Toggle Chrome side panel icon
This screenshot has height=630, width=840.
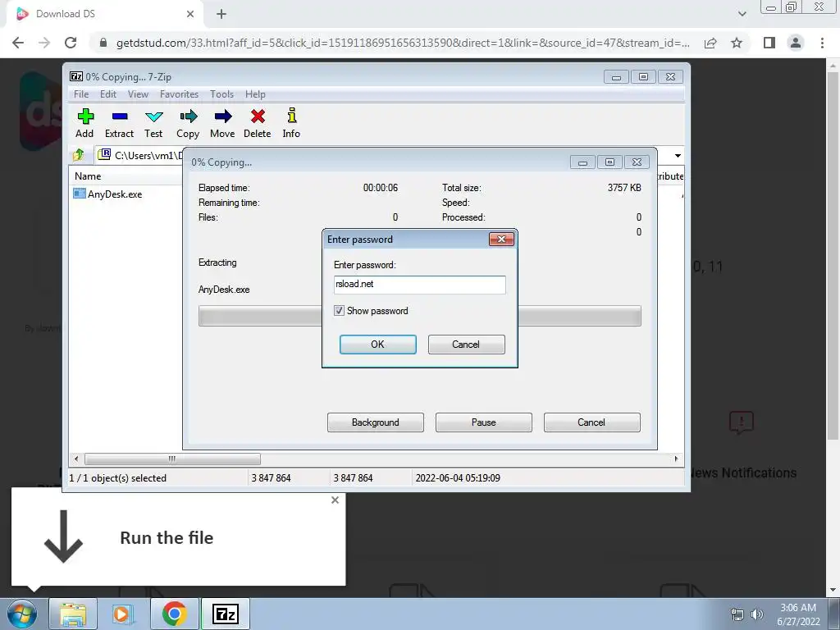coord(769,43)
